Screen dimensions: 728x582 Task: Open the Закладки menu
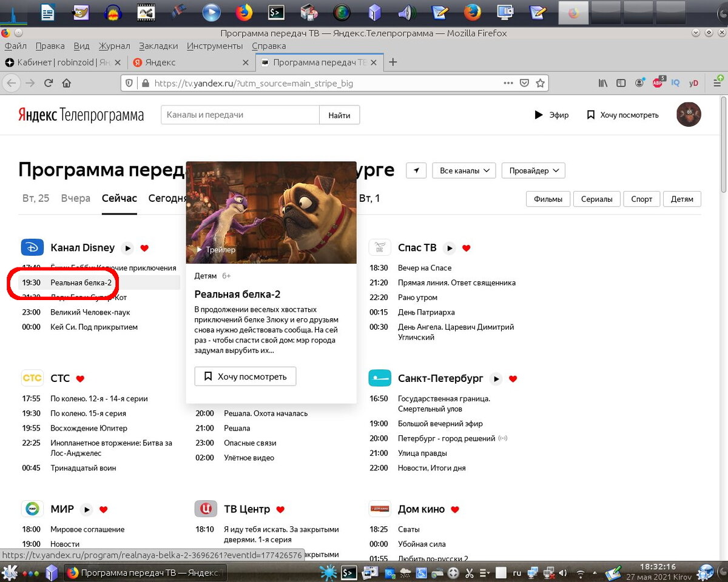pyautogui.click(x=158, y=45)
